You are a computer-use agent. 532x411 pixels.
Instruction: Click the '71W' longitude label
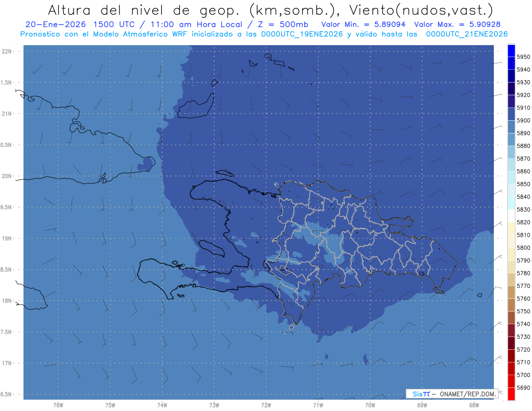pos(318,405)
